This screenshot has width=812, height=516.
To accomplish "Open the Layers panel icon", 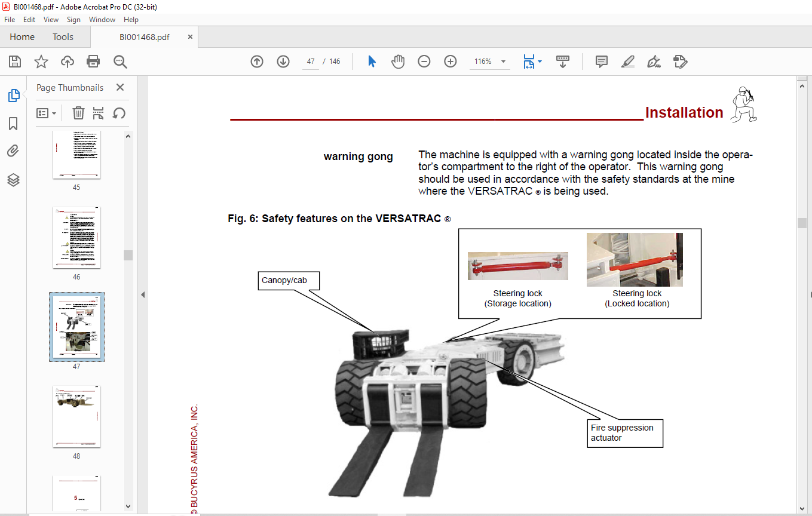I will tap(13, 179).
